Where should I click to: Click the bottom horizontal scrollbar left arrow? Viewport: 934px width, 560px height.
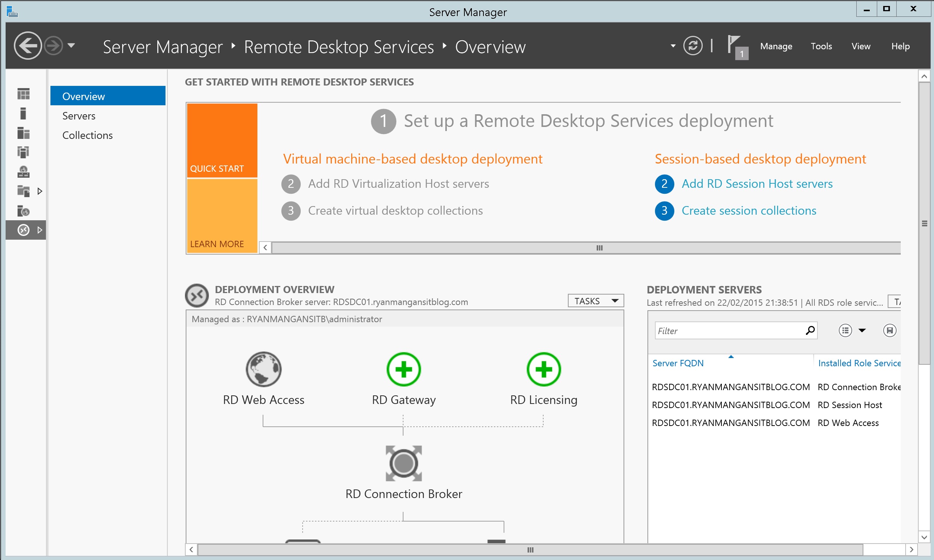(191, 550)
